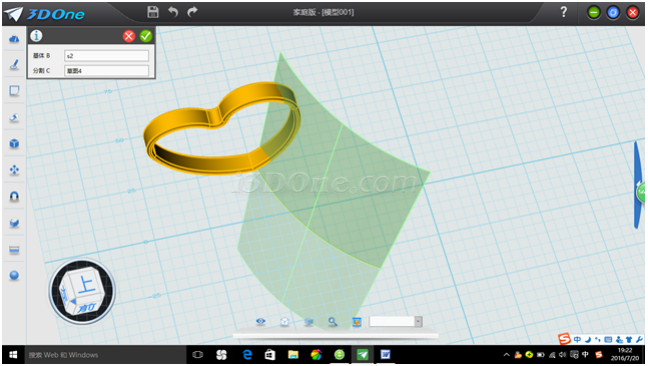
Task: Open the magnet snap tool
Action: coord(14,196)
